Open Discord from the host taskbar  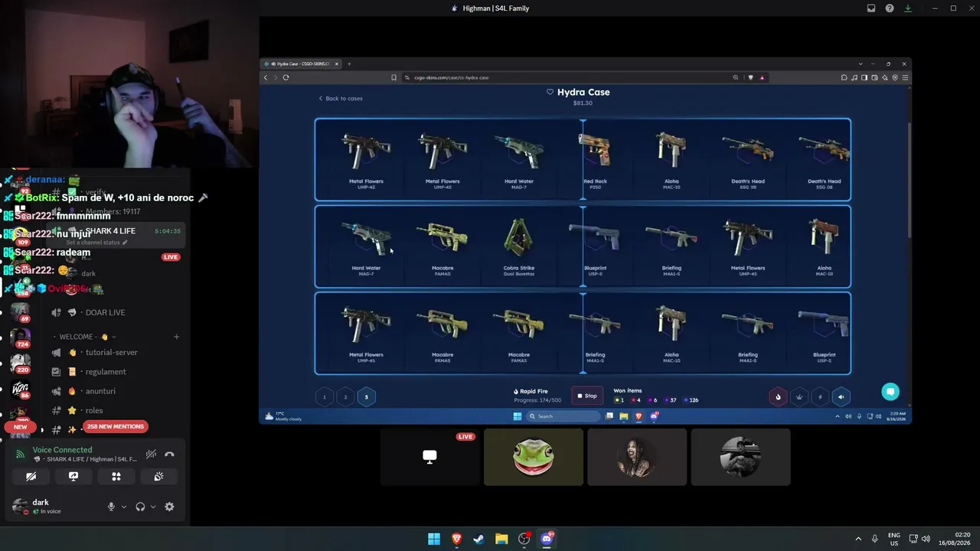pos(547,539)
